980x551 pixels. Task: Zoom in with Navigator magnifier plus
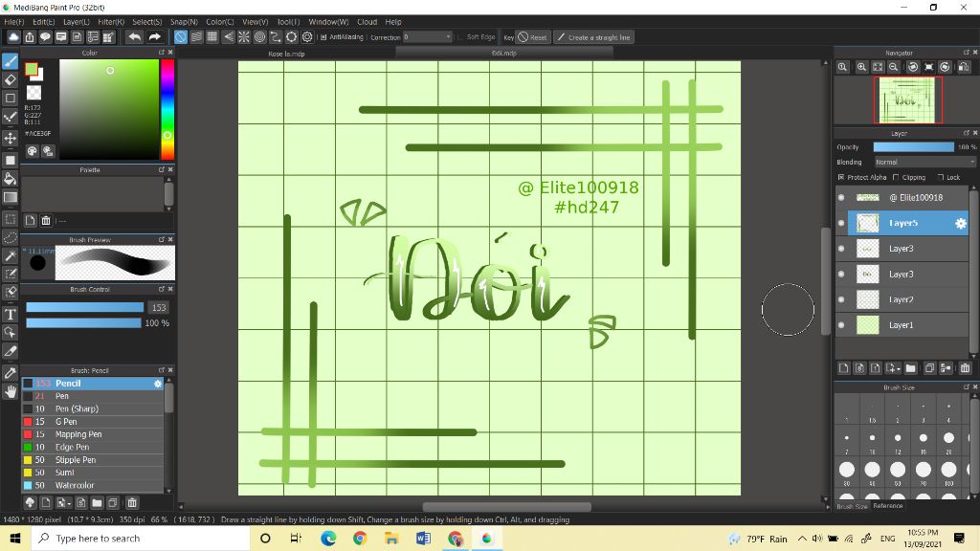(861, 67)
